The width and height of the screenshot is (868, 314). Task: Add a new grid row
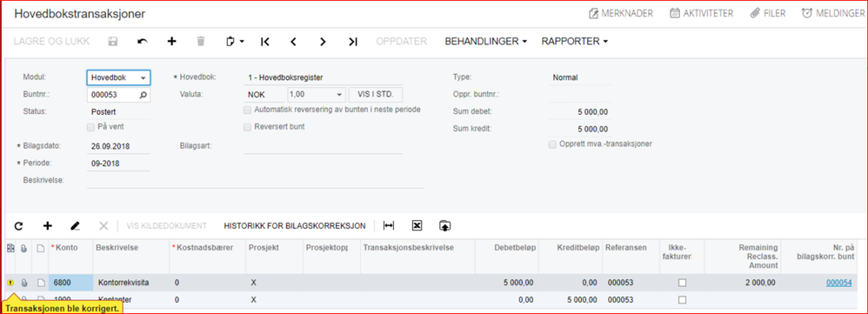(48, 226)
